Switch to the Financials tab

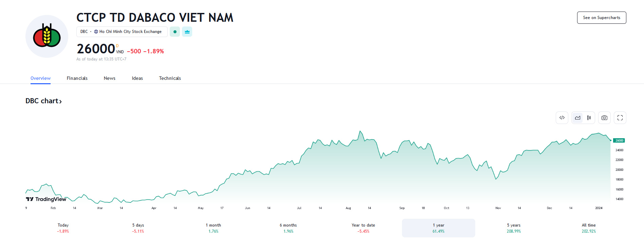pyautogui.click(x=77, y=78)
